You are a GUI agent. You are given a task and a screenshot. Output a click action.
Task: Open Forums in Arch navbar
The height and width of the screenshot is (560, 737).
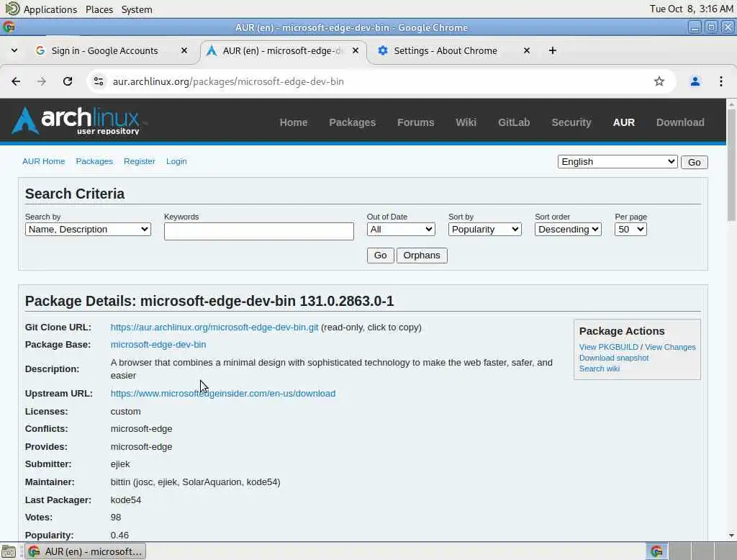(415, 122)
